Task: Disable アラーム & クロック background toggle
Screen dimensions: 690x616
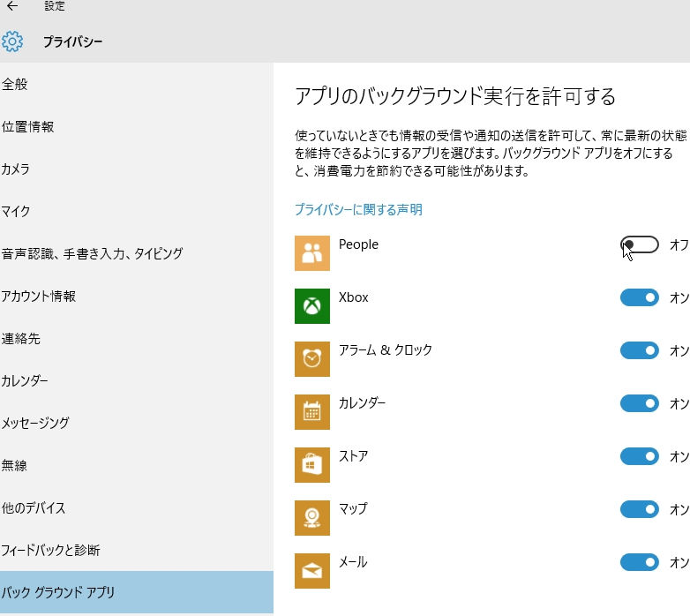Action: pyautogui.click(x=640, y=350)
